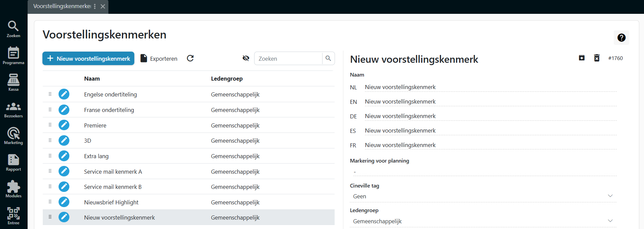This screenshot has height=229, width=644.
Task: Click drag handle of Premiere row
Action: (x=50, y=125)
